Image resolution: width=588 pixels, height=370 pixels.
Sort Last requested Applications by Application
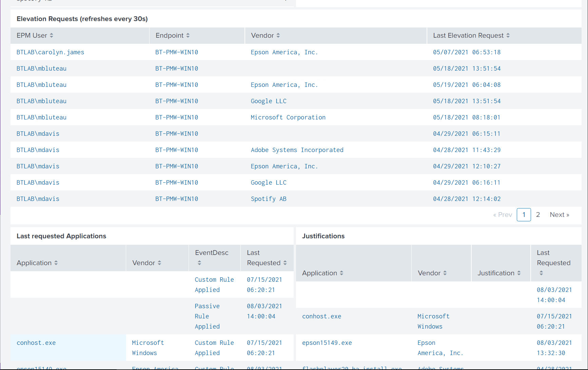pyautogui.click(x=37, y=263)
